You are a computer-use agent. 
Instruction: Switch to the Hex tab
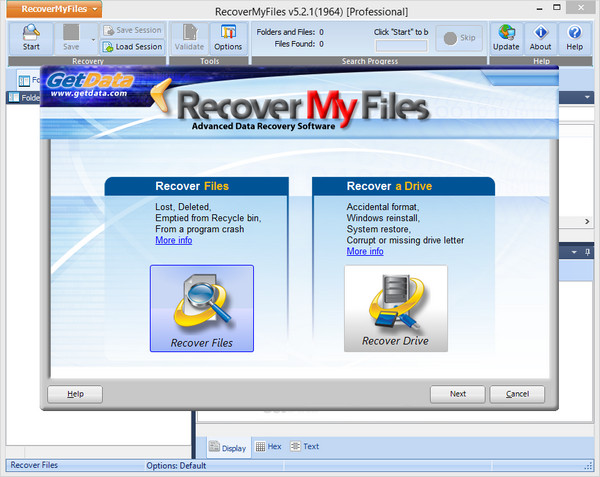coord(268,447)
